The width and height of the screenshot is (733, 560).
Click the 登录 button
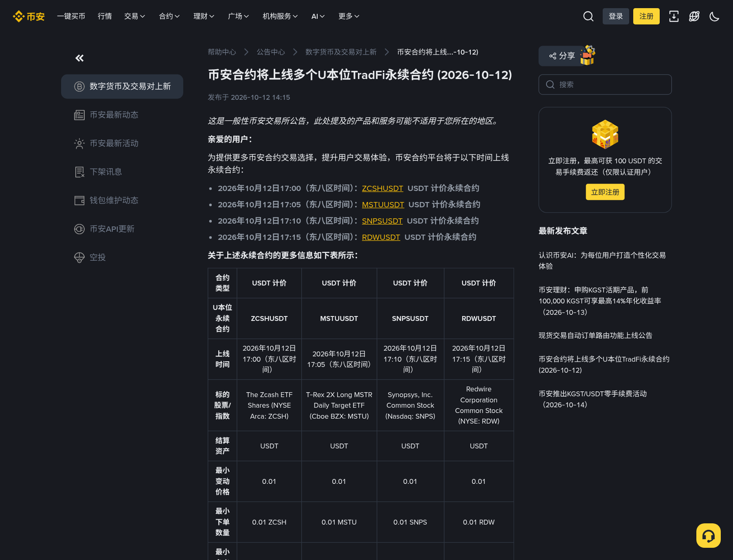pyautogui.click(x=616, y=16)
